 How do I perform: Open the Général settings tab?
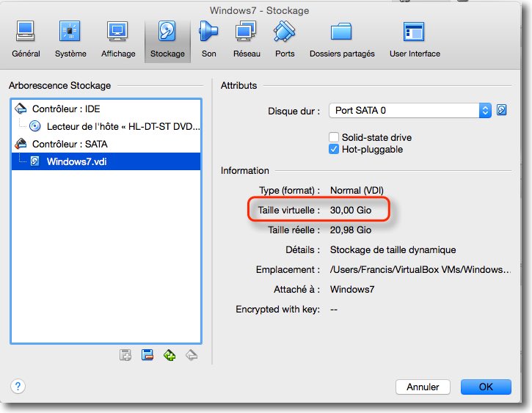pos(26,40)
